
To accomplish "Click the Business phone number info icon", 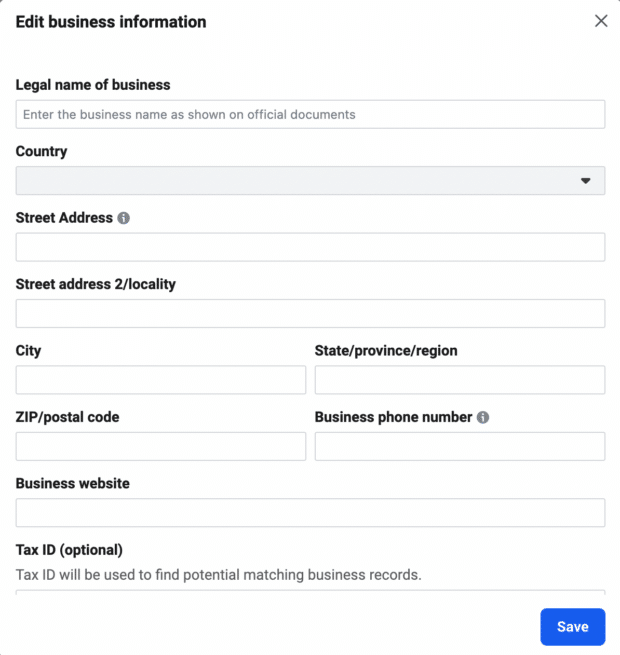I will [x=483, y=417].
